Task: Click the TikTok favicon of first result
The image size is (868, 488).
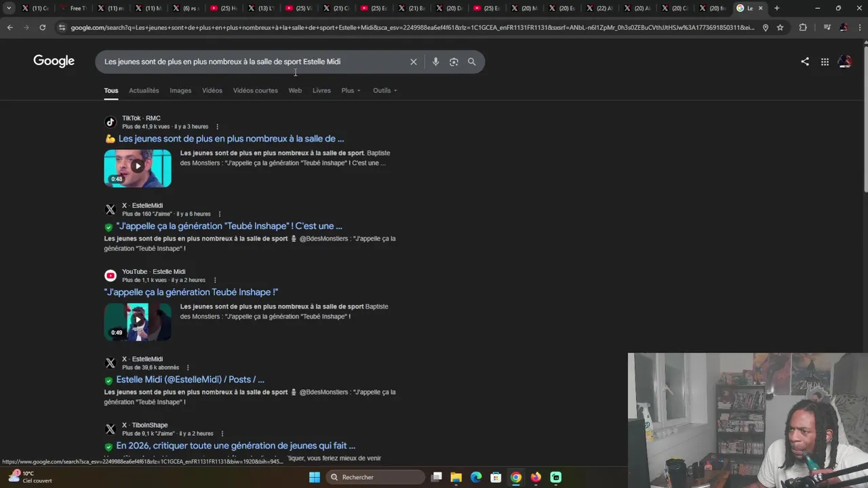Action: (111, 122)
